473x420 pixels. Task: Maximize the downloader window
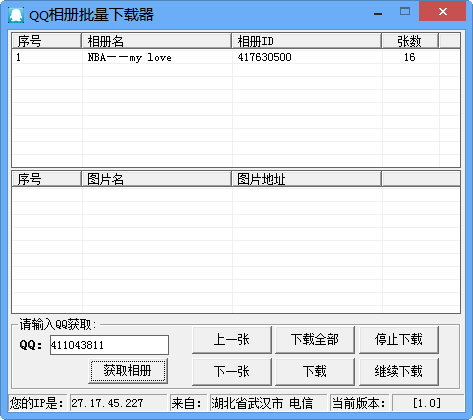(405, 12)
